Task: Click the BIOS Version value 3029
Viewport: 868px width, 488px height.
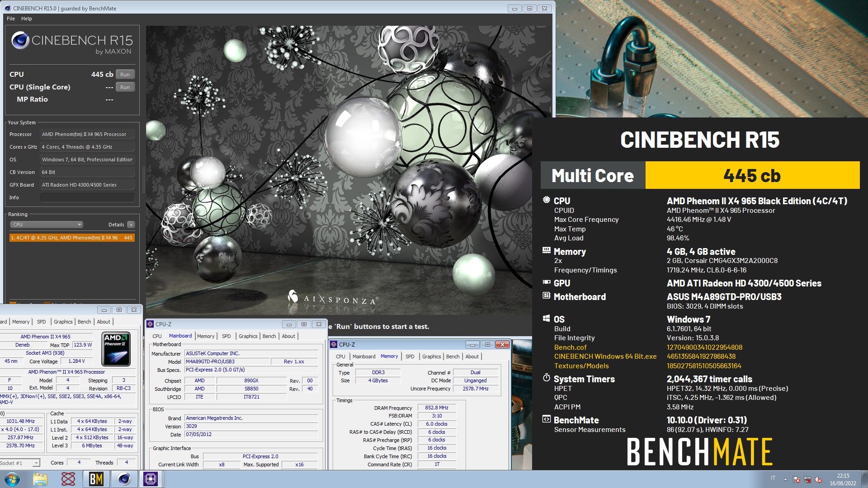Action: click(251, 426)
